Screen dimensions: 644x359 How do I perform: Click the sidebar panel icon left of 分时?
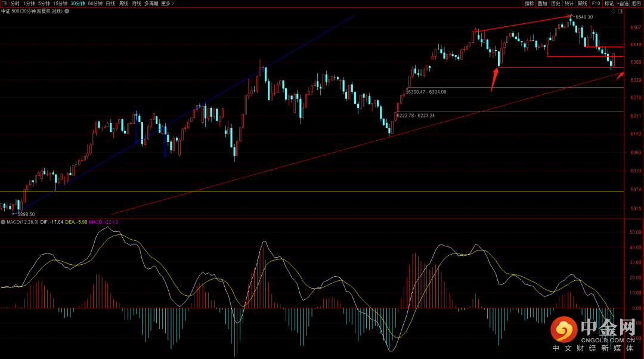(4, 4)
